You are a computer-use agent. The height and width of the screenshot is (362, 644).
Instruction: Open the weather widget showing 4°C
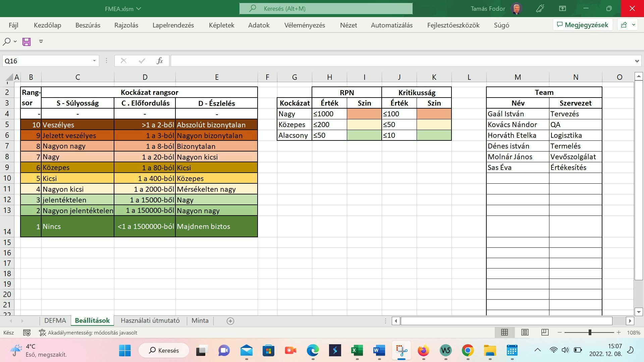(x=38, y=351)
